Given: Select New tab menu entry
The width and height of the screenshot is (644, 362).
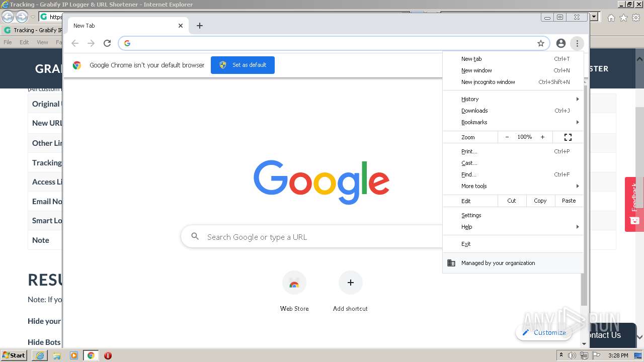Looking at the screenshot, I should [513, 59].
